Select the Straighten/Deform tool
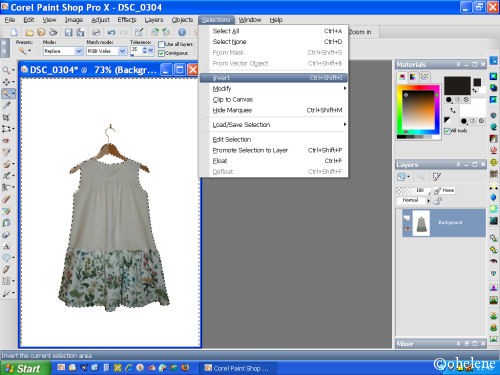This screenshot has height=375, width=500. tap(6, 129)
